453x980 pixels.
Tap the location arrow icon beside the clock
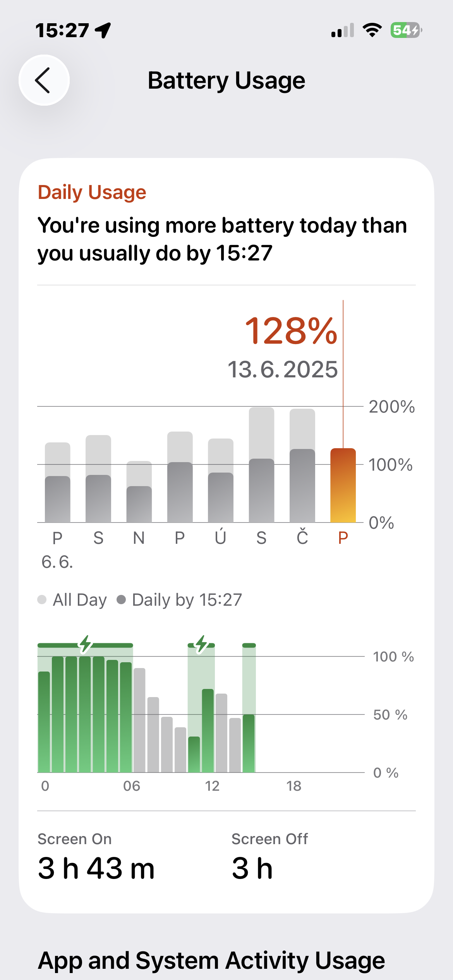(103, 30)
